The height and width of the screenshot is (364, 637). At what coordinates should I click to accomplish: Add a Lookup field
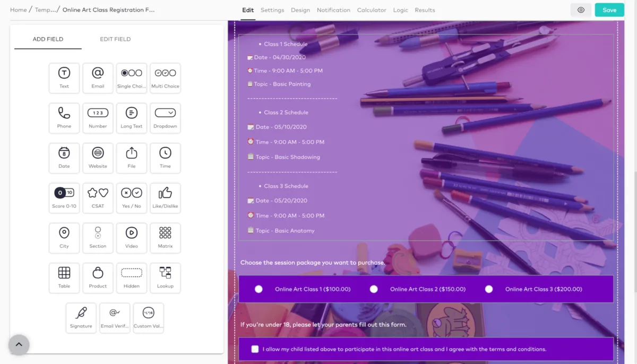tap(165, 278)
